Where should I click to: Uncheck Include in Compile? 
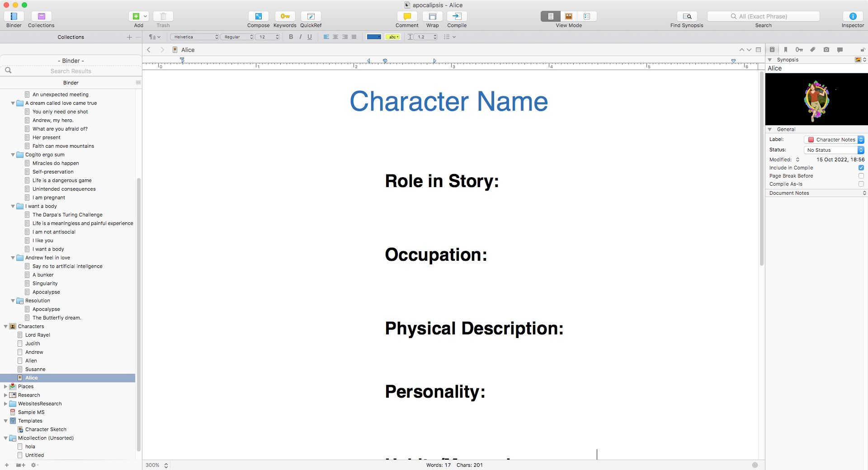[x=861, y=168]
